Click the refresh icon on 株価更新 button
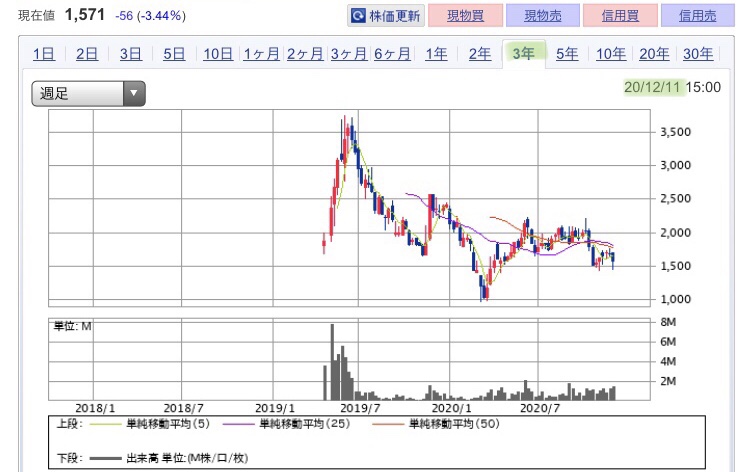Viewport: 749px width, 472px height. click(358, 16)
